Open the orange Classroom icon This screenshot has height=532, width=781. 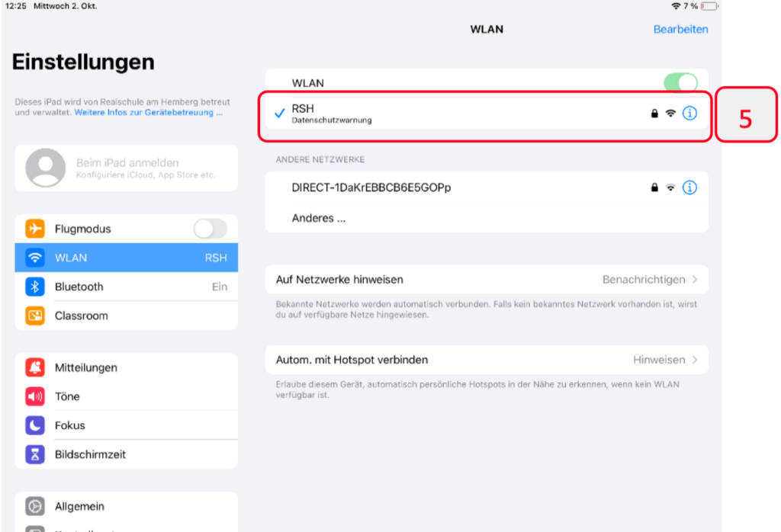35,316
